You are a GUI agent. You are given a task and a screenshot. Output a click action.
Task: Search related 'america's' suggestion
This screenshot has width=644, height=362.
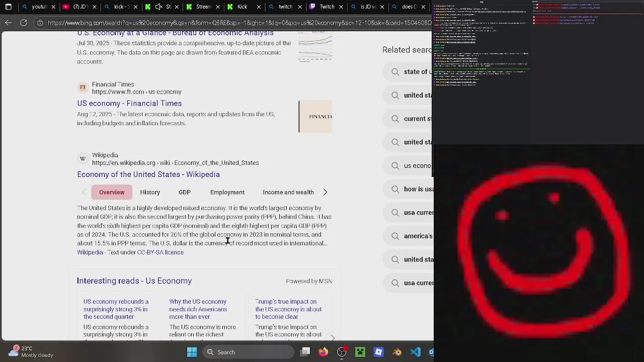click(408, 236)
